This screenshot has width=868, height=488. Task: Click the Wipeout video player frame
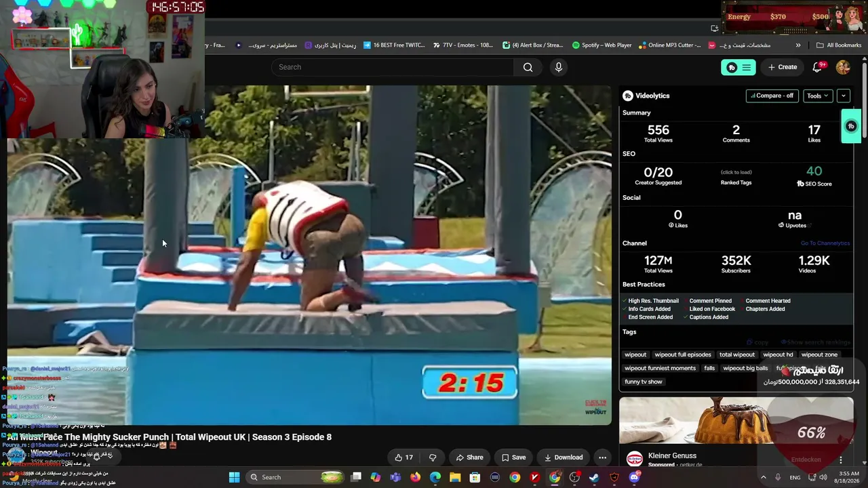(309, 255)
